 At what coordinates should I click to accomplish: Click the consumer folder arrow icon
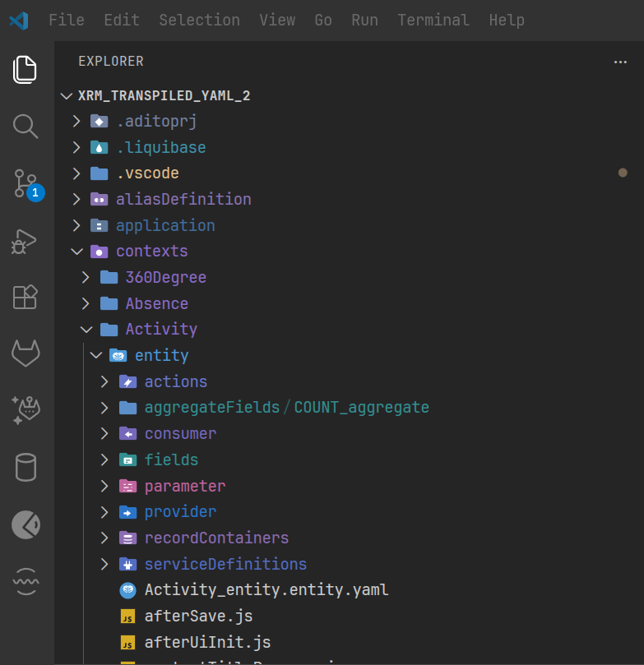coord(127,434)
